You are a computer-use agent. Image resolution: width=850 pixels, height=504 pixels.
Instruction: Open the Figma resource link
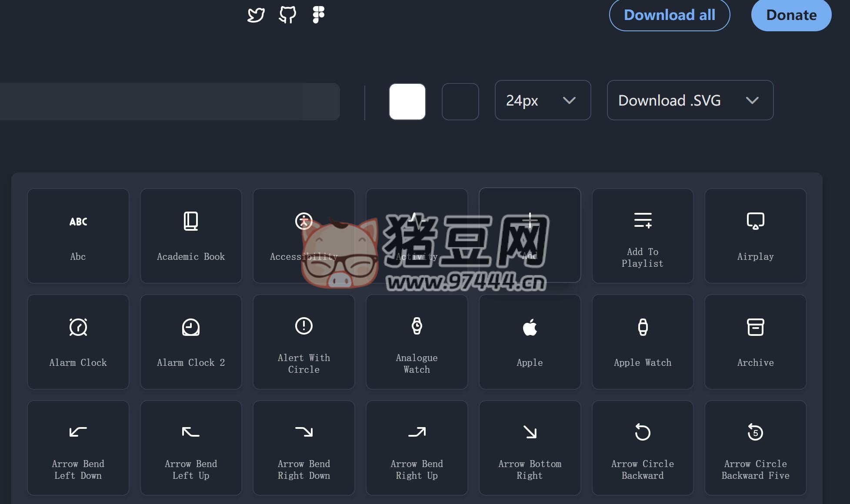click(x=318, y=14)
